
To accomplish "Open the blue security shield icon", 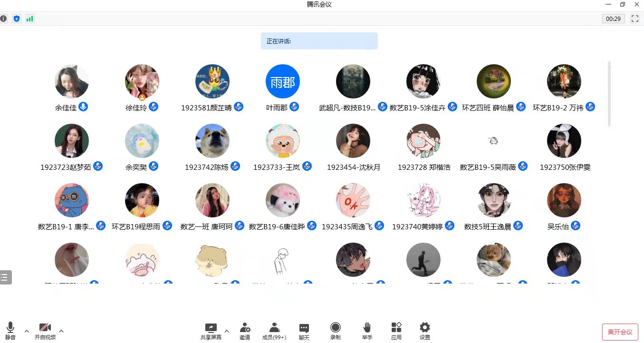I will [x=17, y=19].
